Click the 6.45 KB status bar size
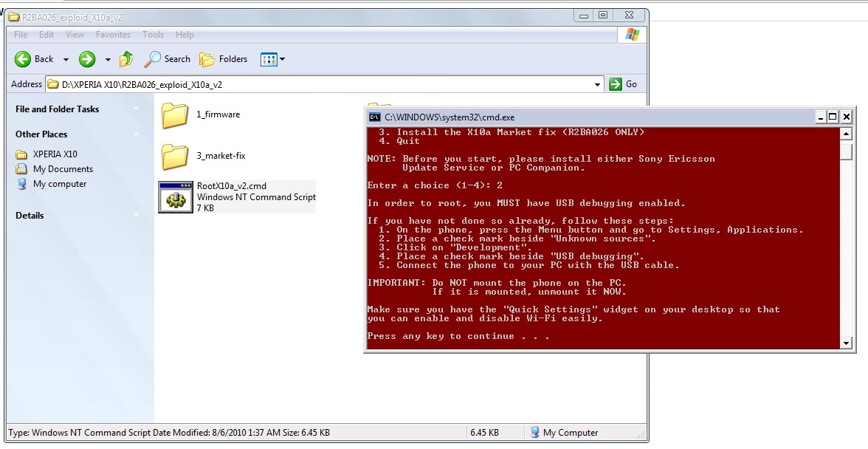This screenshot has height=449, width=868. coord(484,433)
